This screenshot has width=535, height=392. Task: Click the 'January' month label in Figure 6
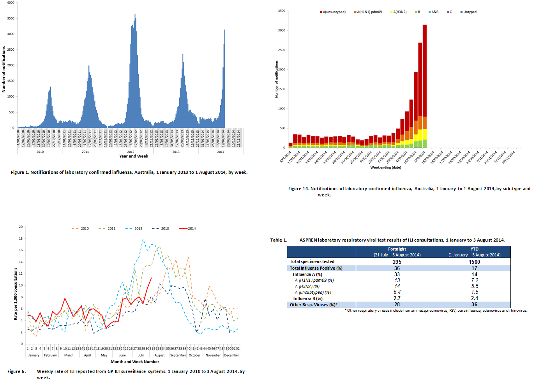pyautogui.click(x=34, y=355)
